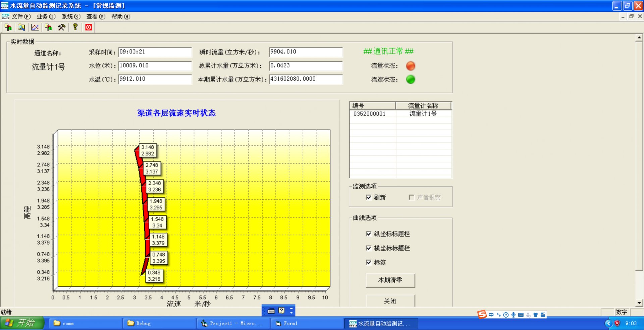Switch to the comm folder taskbar item
This screenshot has height=330, width=644.
86,323
